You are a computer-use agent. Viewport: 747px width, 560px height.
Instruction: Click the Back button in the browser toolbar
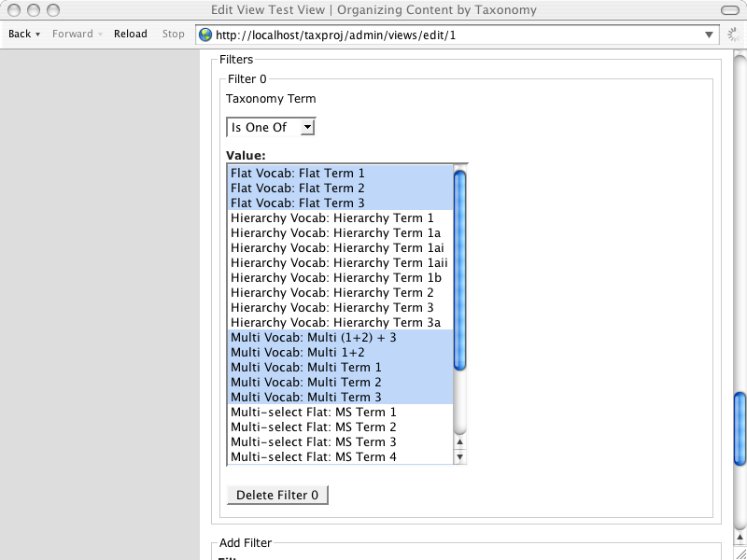coord(20,34)
